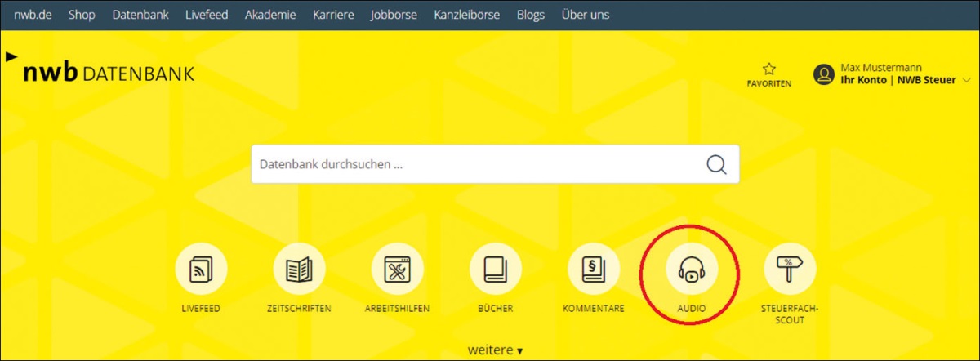Click the search magnifier icon
The width and height of the screenshot is (980, 361).
[x=716, y=164]
